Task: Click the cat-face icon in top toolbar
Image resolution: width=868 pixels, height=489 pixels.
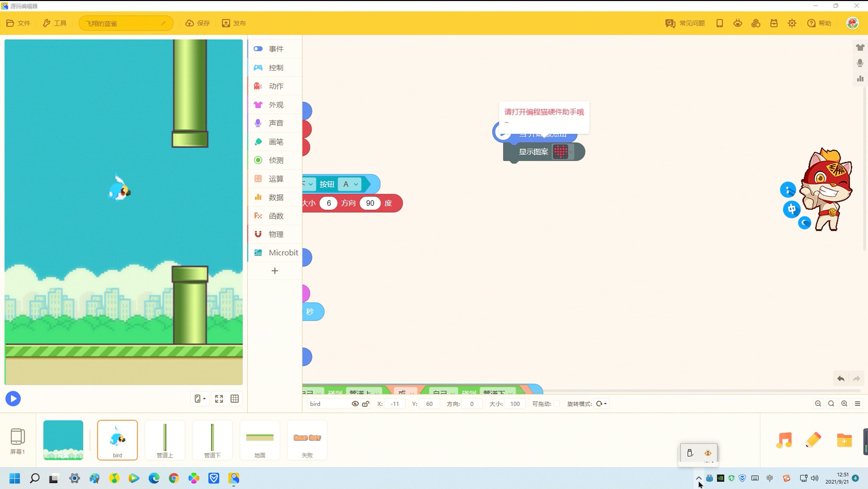Action: pos(738,23)
